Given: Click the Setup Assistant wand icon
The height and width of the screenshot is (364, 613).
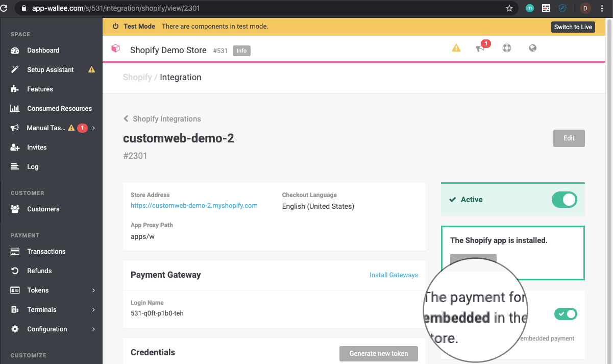Looking at the screenshot, I should (15, 70).
